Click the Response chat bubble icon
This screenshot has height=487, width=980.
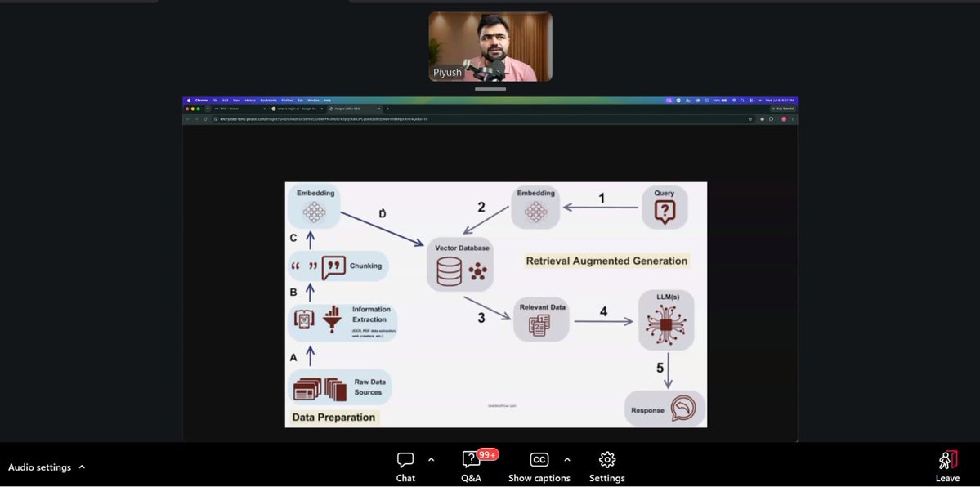(x=682, y=409)
